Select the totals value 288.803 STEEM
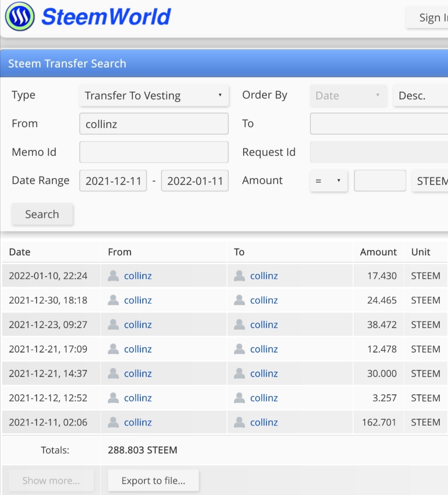This screenshot has width=448, height=495. point(142,450)
